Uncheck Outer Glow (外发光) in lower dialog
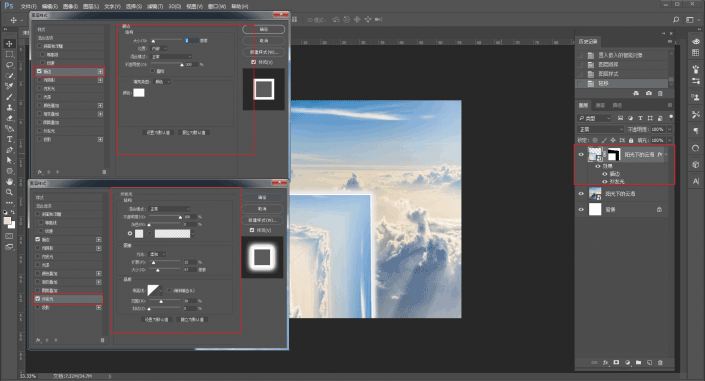The image size is (705, 381). tap(38, 299)
